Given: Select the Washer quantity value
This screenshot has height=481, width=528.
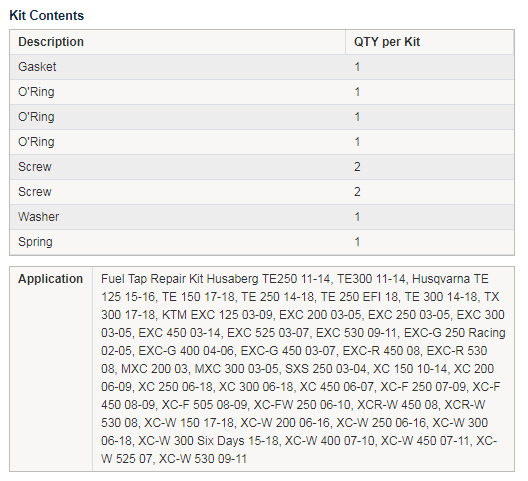Looking at the screenshot, I should (x=357, y=217).
